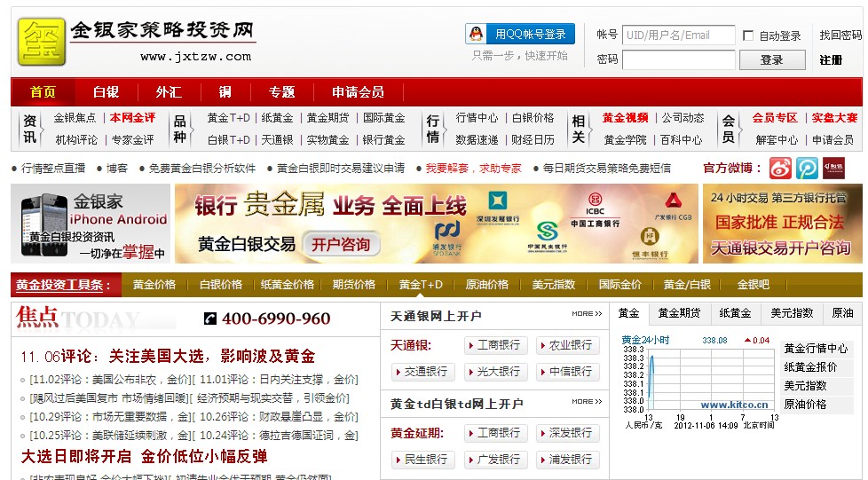Open the 白银 main navigation menu
Viewport: 868px width, 480px height.
click(106, 92)
